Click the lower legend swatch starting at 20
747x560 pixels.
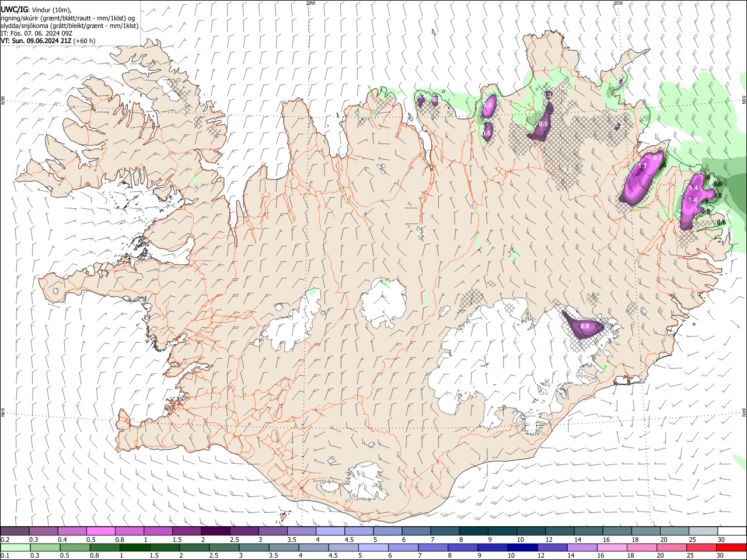tap(672, 547)
